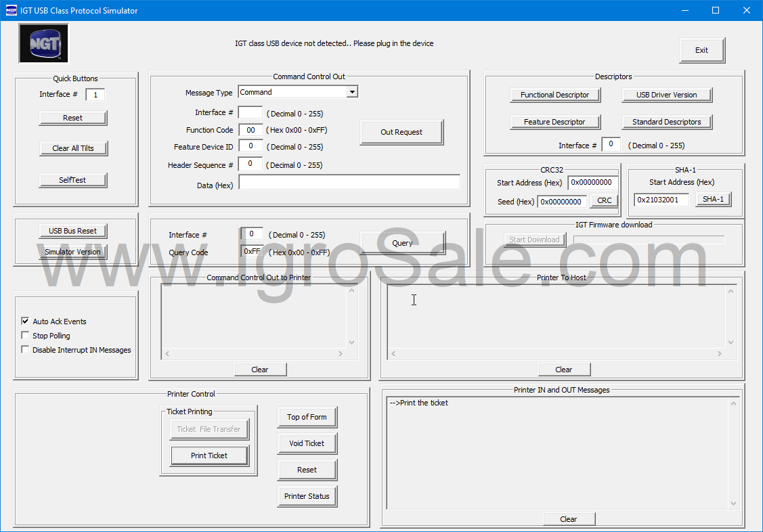This screenshot has width=763, height=532.
Task: Enable Stop Polling
Action: coord(25,335)
